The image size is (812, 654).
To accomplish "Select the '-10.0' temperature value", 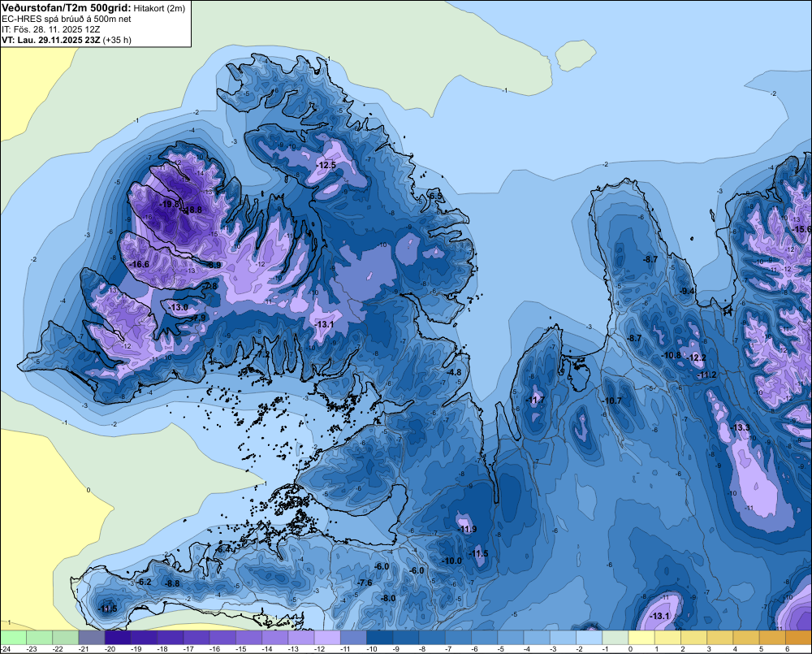I will [x=451, y=561].
